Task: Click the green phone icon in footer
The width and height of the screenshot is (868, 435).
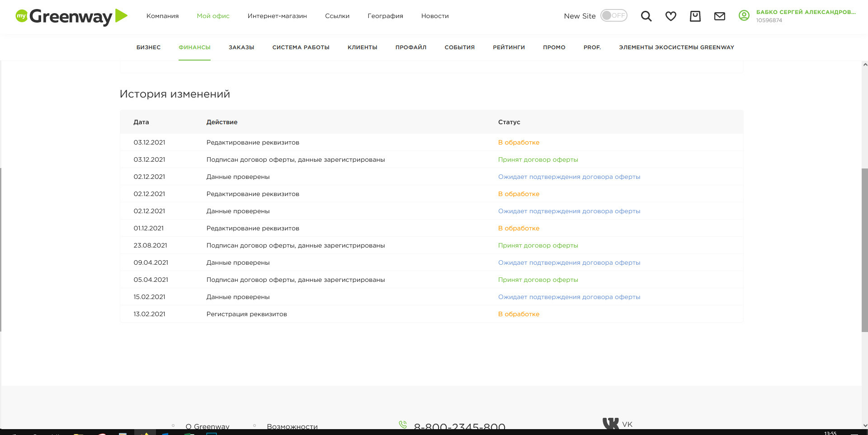Action: coord(403,425)
